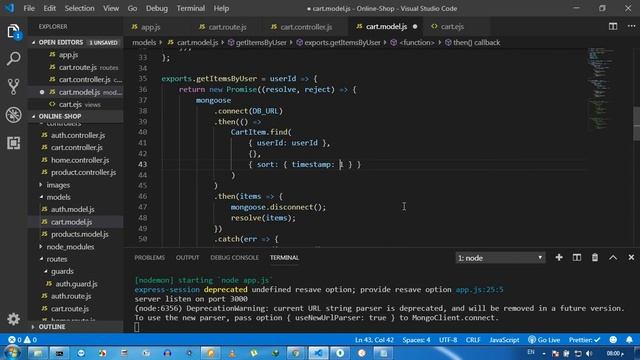
Task: Show the Output panel tab
Action: click(x=187, y=258)
